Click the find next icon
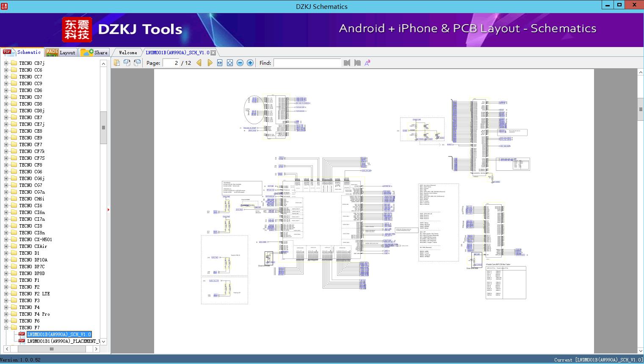Image resolution: width=644 pixels, height=364 pixels. (x=357, y=63)
